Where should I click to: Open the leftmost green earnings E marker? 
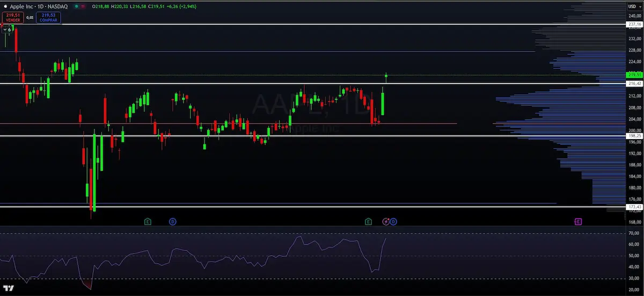coord(148,221)
